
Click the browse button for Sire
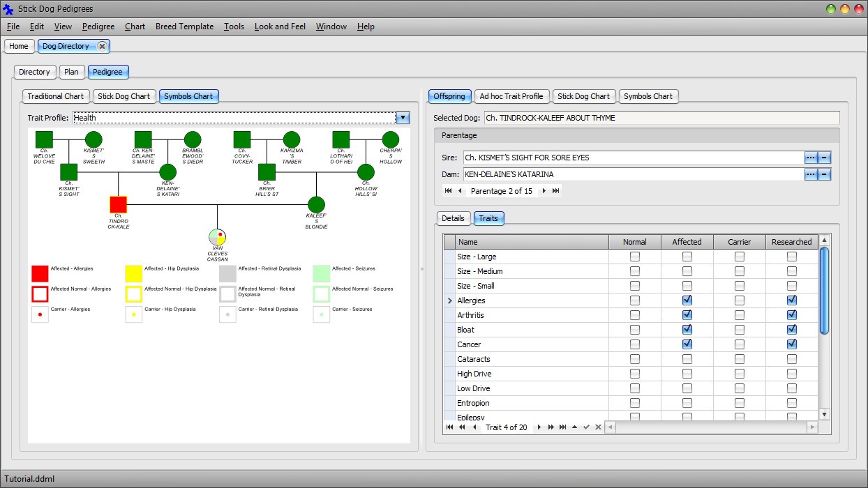coord(810,158)
